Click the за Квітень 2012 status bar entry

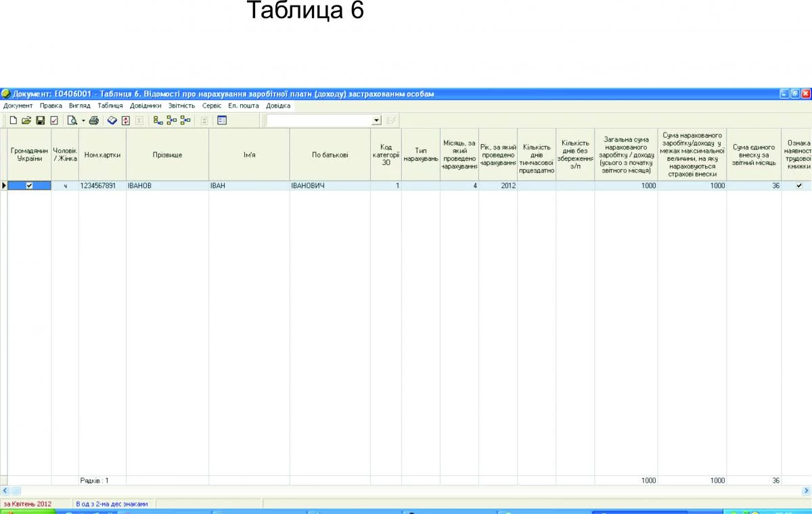point(28,504)
